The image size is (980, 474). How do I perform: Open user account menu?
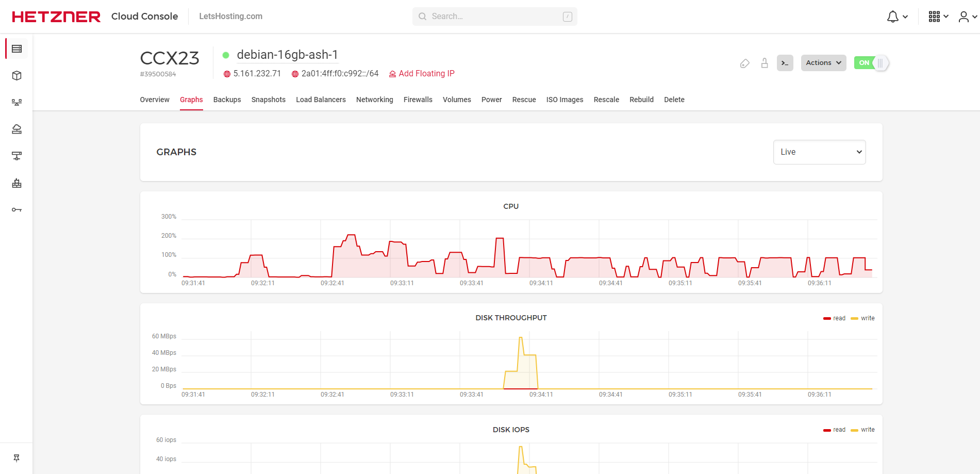pyautogui.click(x=968, y=17)
